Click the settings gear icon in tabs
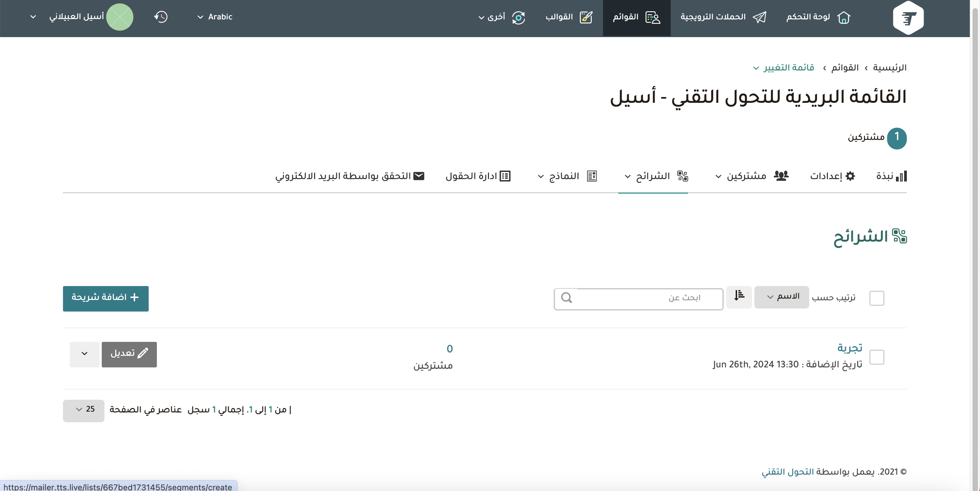 click(850, 176)
